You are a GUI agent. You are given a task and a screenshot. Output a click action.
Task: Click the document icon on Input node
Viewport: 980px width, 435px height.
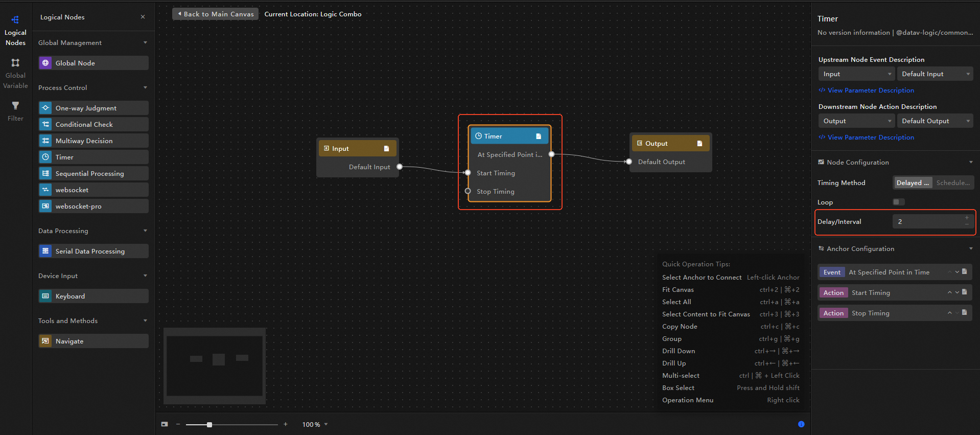coord(386,149)
